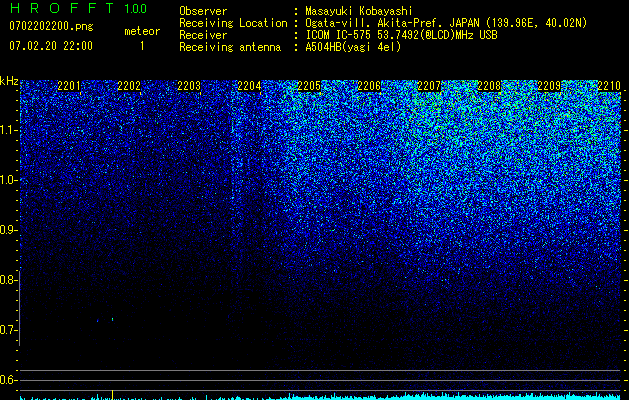Click the antenna value A504HB(yagi 4el)

tap(353, 47)
